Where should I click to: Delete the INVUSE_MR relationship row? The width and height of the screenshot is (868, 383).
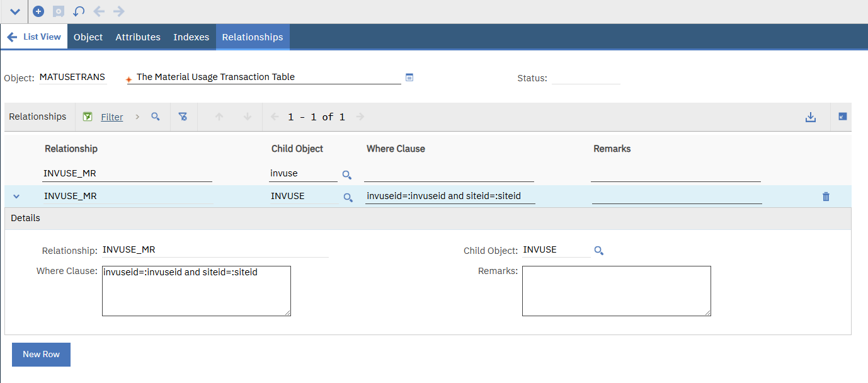point(826,197)
